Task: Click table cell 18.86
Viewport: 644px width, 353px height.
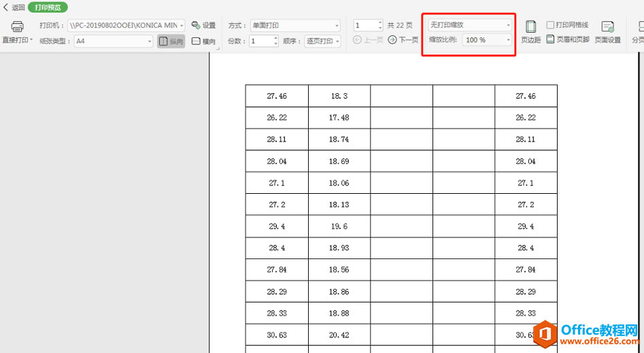Action: coord(339,292)
